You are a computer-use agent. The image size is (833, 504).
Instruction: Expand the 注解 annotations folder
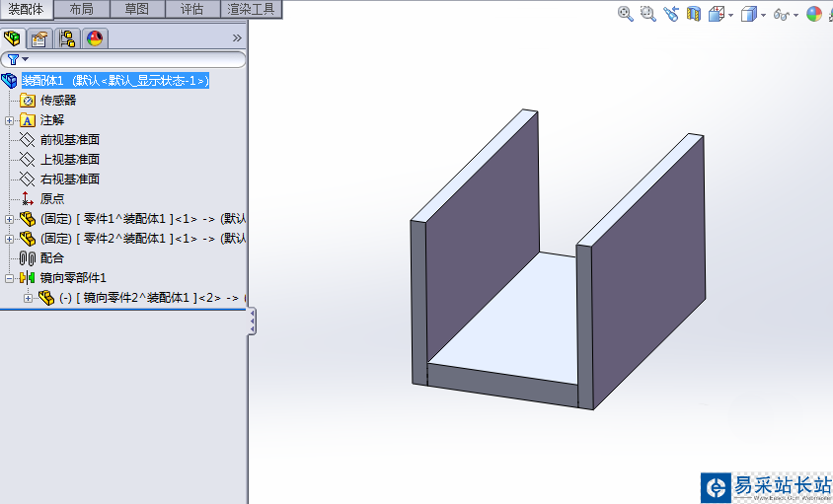(10, 120)
